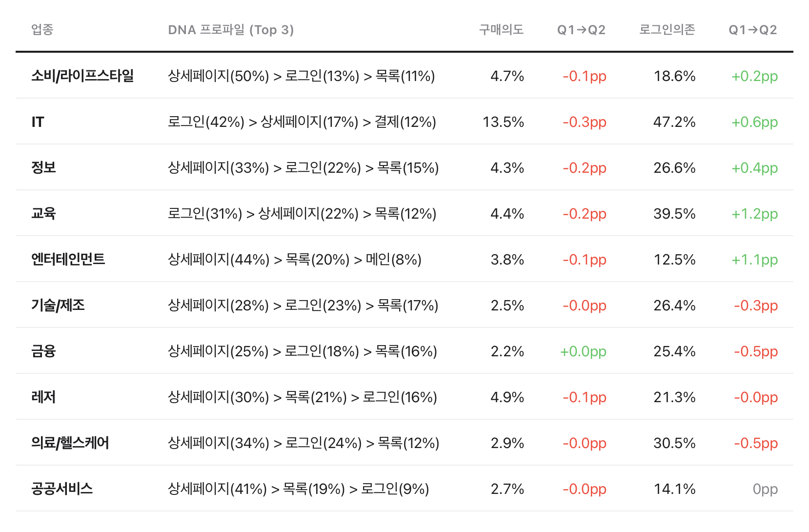Viewport: 809px width, 532px height.
Task: Click the 47.2% login dependency value
Action: point(674,122)
